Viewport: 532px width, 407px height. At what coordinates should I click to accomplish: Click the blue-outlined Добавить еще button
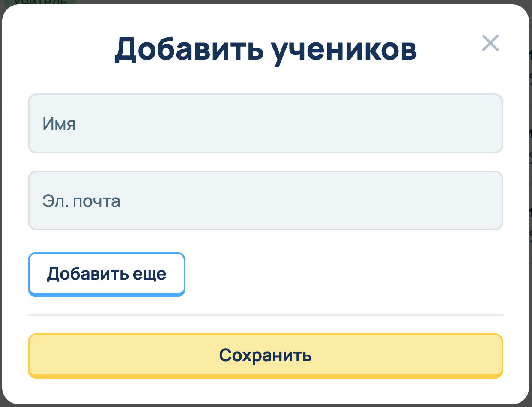coord(106,274)
